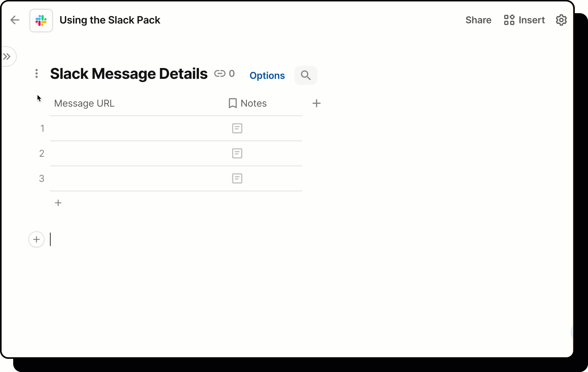Viewport: 588px width, 372px height.
Task: Add a new column to the table
Action: coord(317,103)
